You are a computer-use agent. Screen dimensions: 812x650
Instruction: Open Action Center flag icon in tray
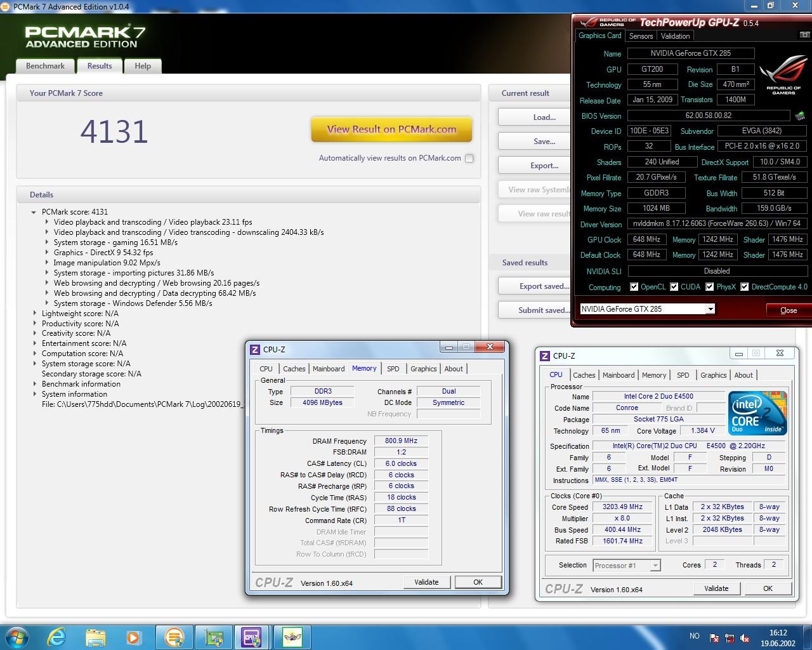(715, 637)
